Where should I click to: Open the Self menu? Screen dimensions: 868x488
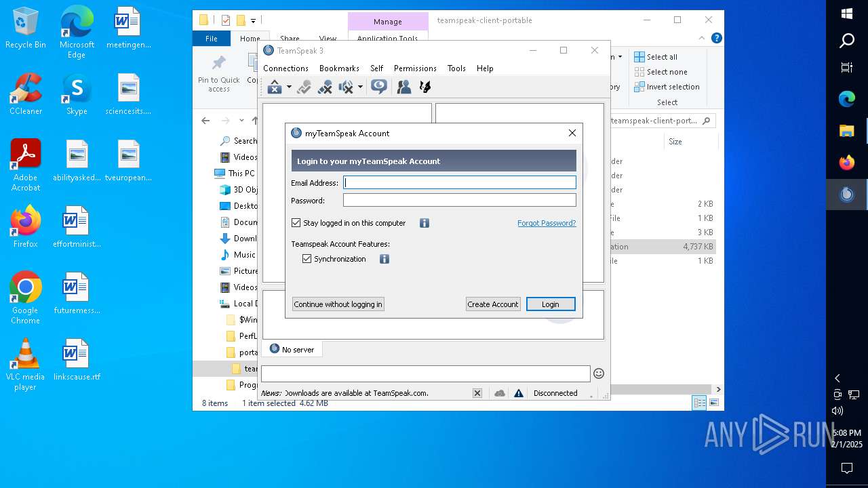tap(377, 68)
